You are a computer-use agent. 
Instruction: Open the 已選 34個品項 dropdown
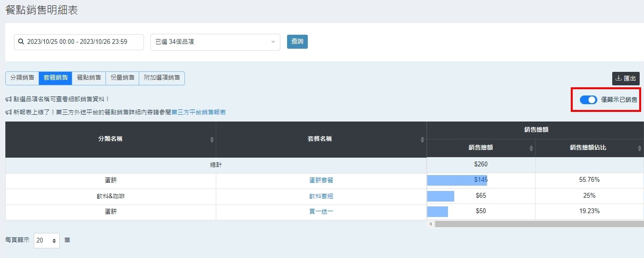215,42
